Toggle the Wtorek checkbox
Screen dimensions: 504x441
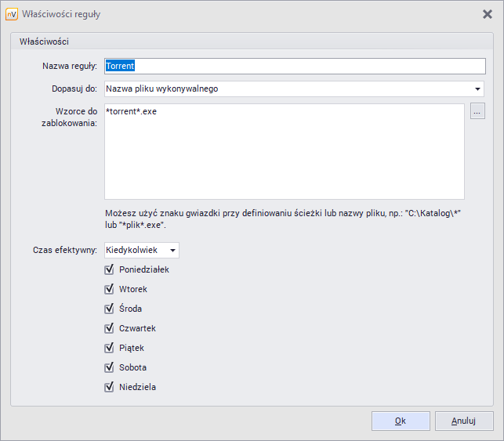[110, 289]
